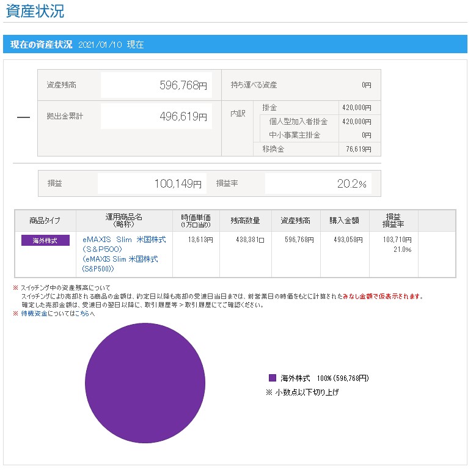Screen dimensions: 476x472
Task: Click the date 2021/01/10 現在
Action: (x=111, y=45)
